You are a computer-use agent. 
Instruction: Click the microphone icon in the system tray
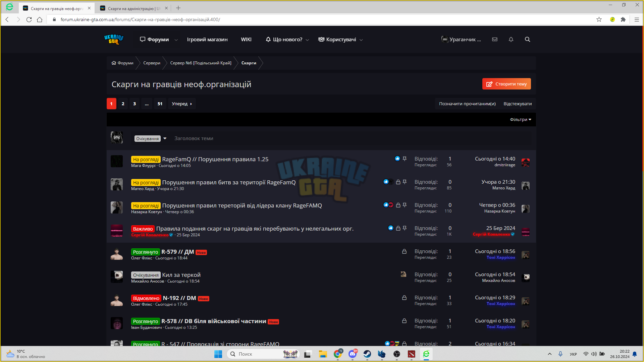pyautogui.click(x=560, y=354)
